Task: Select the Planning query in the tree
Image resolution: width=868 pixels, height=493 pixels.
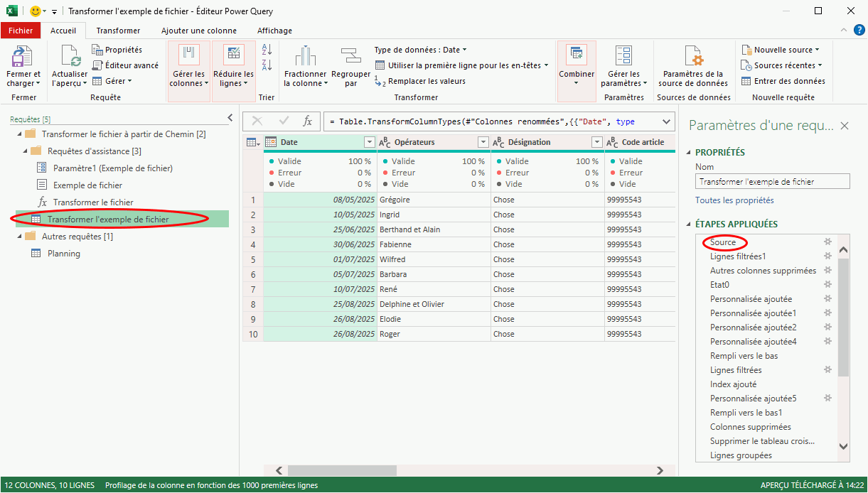Action: 63,254
